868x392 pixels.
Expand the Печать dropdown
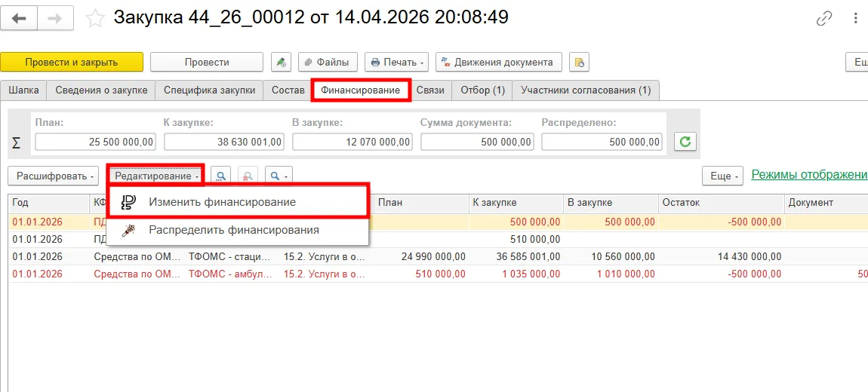397,62
